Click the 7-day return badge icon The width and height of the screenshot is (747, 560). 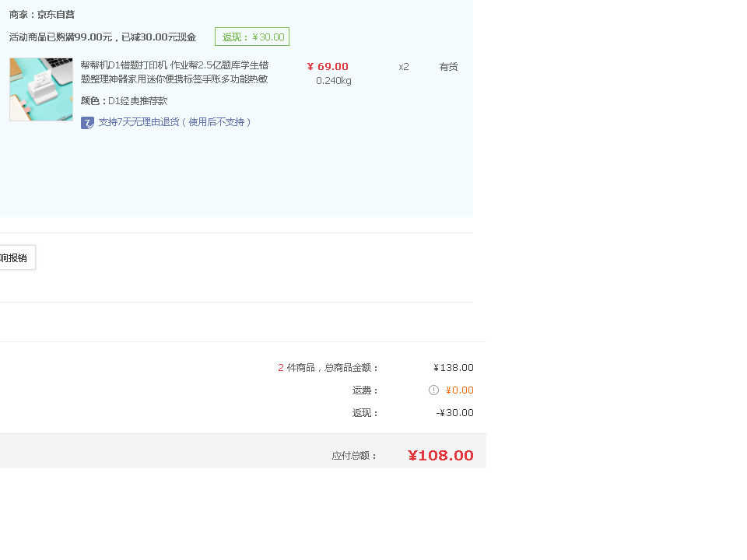(x=87, y=123)
